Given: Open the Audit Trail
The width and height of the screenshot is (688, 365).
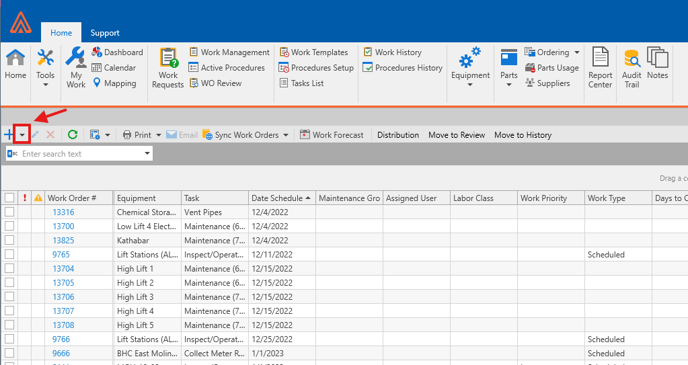Looking at the screenshot, I should point(631,68).
